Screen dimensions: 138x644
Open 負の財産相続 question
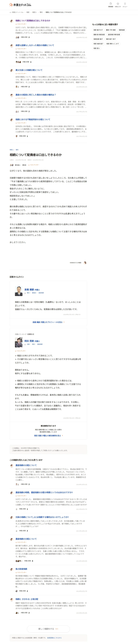point(21,569)
